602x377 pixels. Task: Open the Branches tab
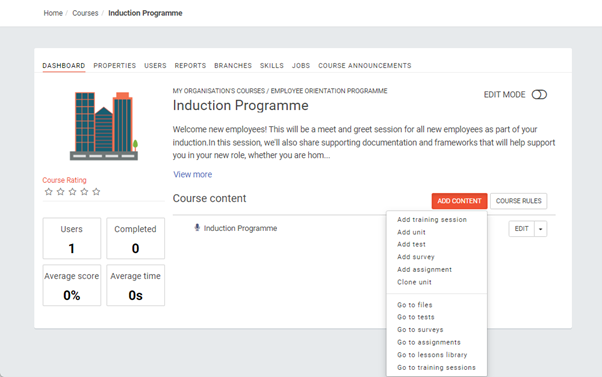tap(233, 66)
